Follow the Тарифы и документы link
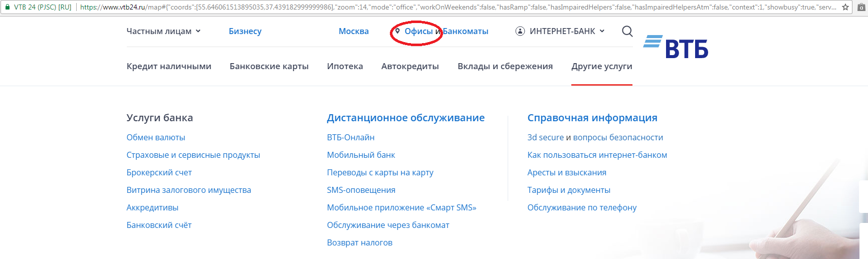 568,190
